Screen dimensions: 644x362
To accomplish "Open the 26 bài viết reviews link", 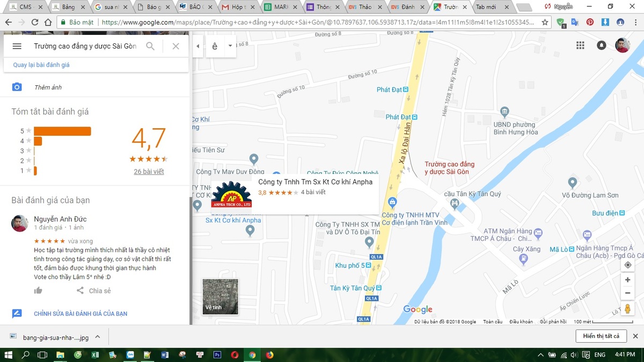I will click(x=149, y=172).
